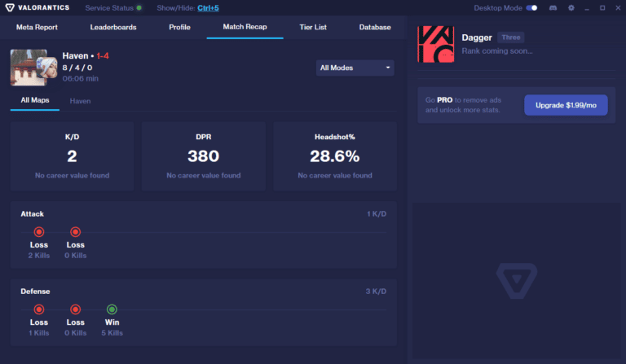Screen dimensions: 626x364
Task: Click the Haven map thumbnail
Action: (x=29, y=68)
